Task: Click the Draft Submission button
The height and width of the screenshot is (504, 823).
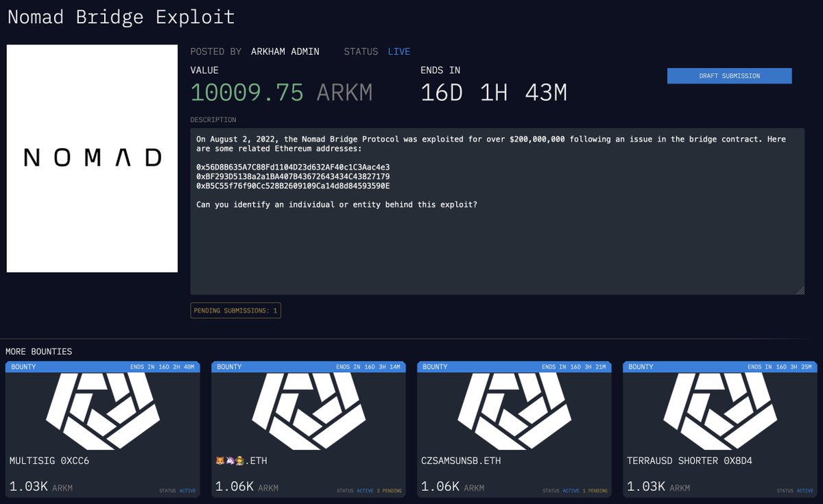Action: [x=729, y=76]
